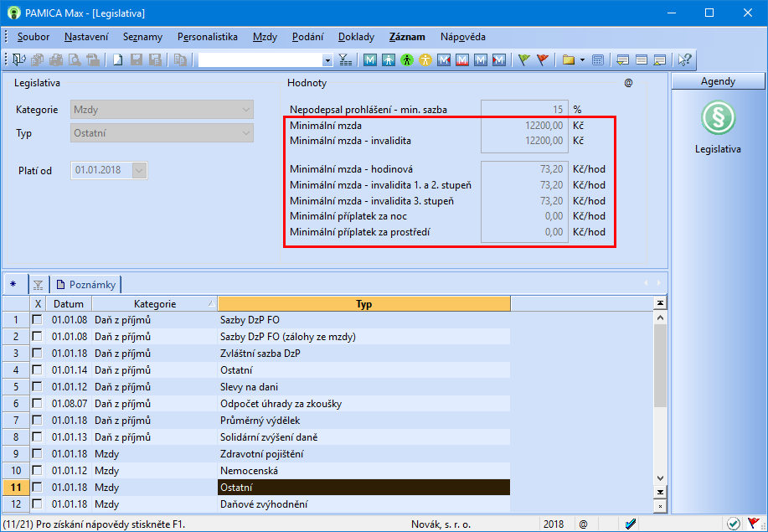Image resolution: width=768 pixels, height=532 pixels.
Task: Open the folder icon dropdown arrow
Action: pyautogui.click(x=581, y=60)
